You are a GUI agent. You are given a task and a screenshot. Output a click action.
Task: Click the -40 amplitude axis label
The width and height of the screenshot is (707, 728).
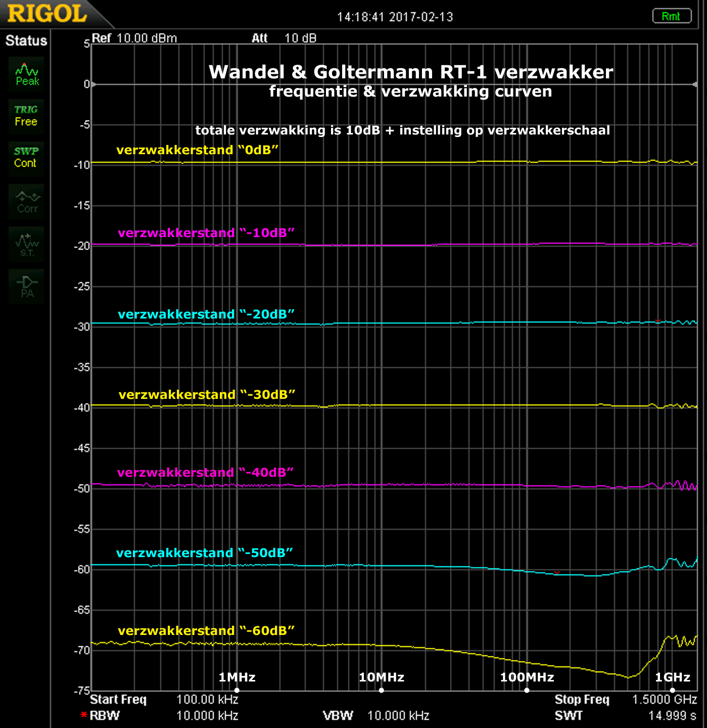coord(82,408)
